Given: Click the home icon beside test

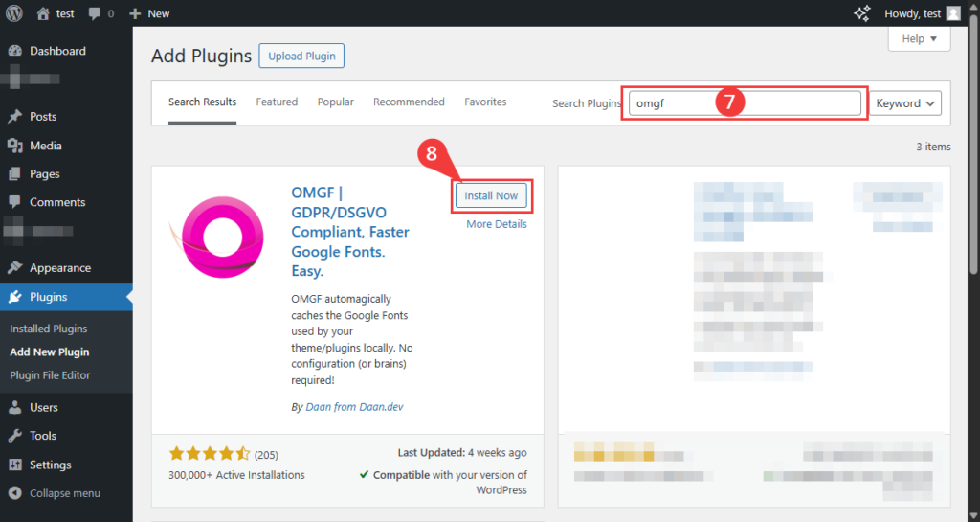Looking at the screenshot, I should click(x=43, y=13).
